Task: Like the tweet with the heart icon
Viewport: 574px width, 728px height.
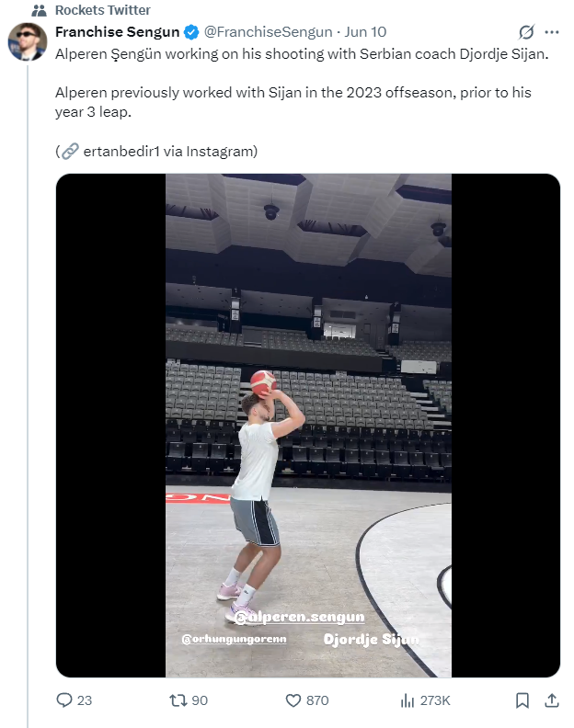Action: point(293,700)
